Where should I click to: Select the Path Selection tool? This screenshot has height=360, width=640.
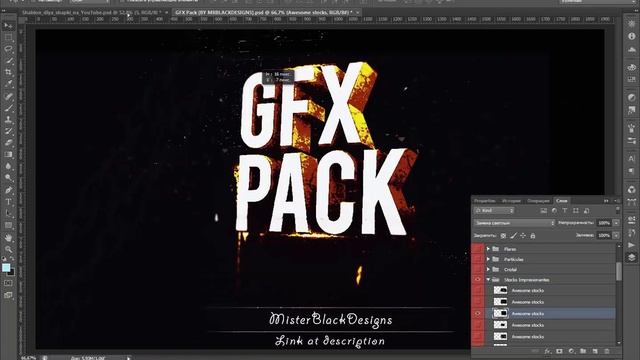(x=8, y=213)
